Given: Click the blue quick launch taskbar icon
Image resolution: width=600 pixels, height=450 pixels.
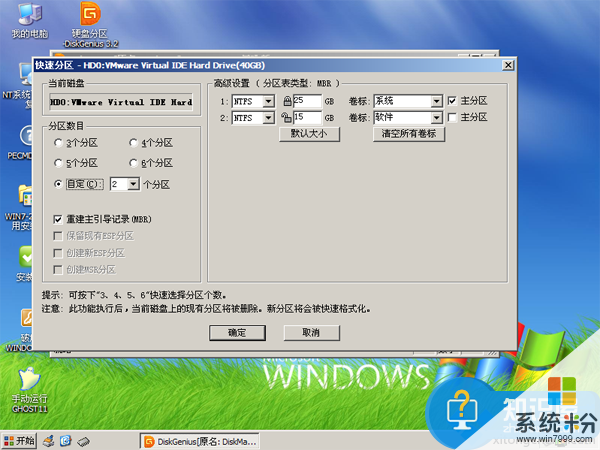Looking at the screenshot, I should coord(65,441).
